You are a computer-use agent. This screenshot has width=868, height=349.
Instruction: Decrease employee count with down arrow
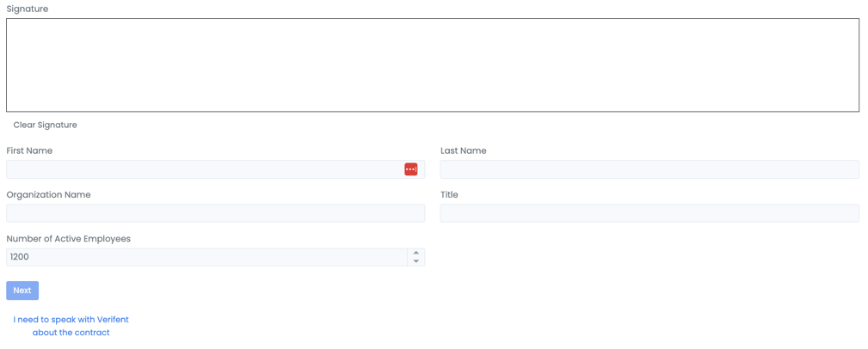point(416,261)
